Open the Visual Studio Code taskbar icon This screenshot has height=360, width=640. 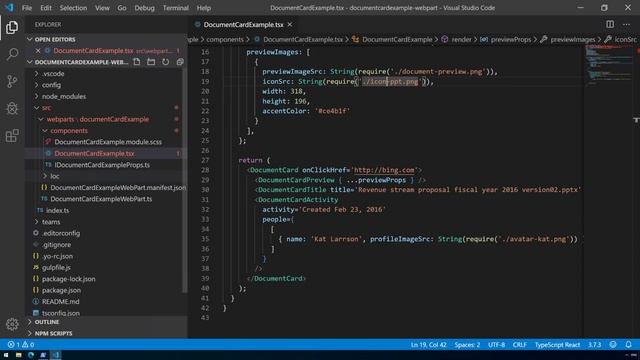point(56,355)
